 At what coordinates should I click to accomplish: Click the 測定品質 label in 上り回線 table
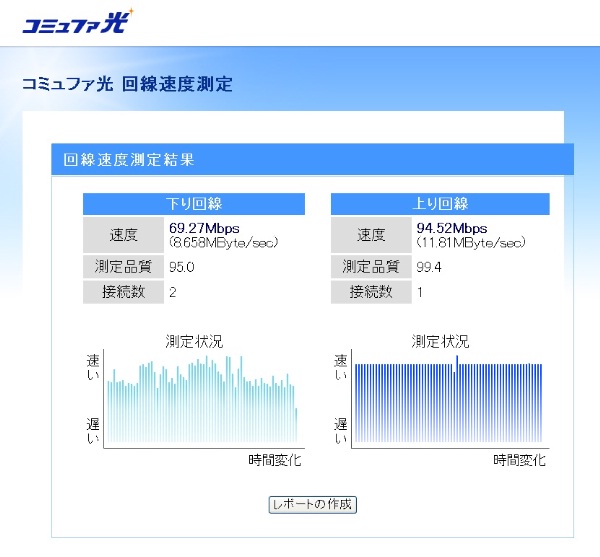[x=371, y=267]
